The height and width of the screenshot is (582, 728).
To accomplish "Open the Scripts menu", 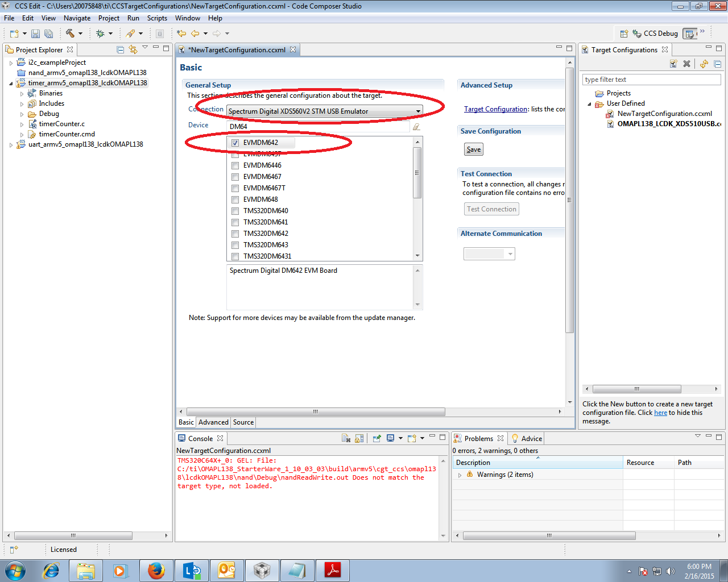I will 157,18.
